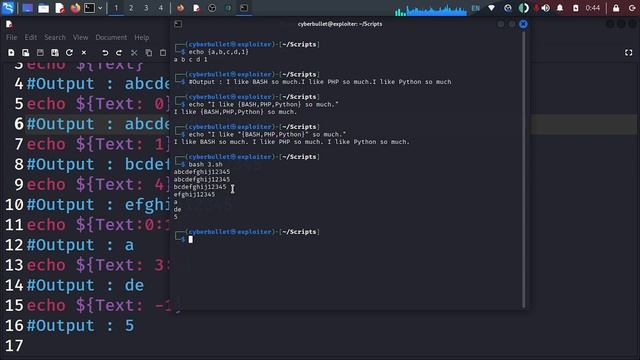Open the volume control tray icon
Viewport: 640px width, 360px height.
(x=545, y=8)
